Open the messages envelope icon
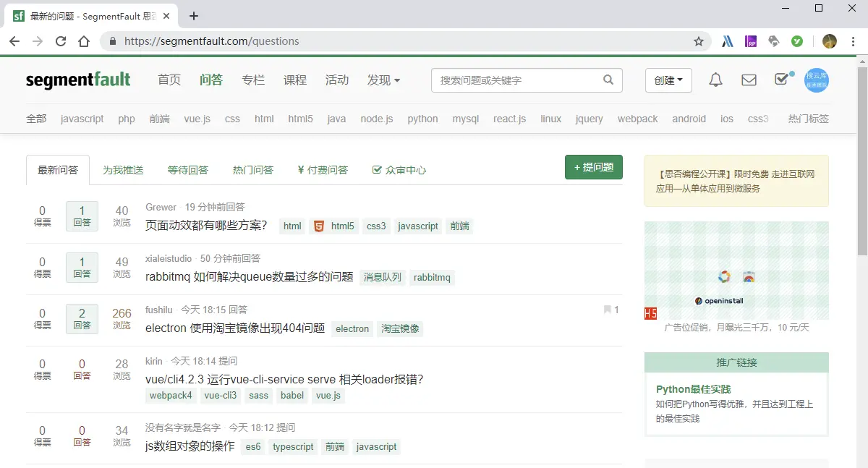The height and width of the screenshot is (468, 868). click(x=749, y=80)
